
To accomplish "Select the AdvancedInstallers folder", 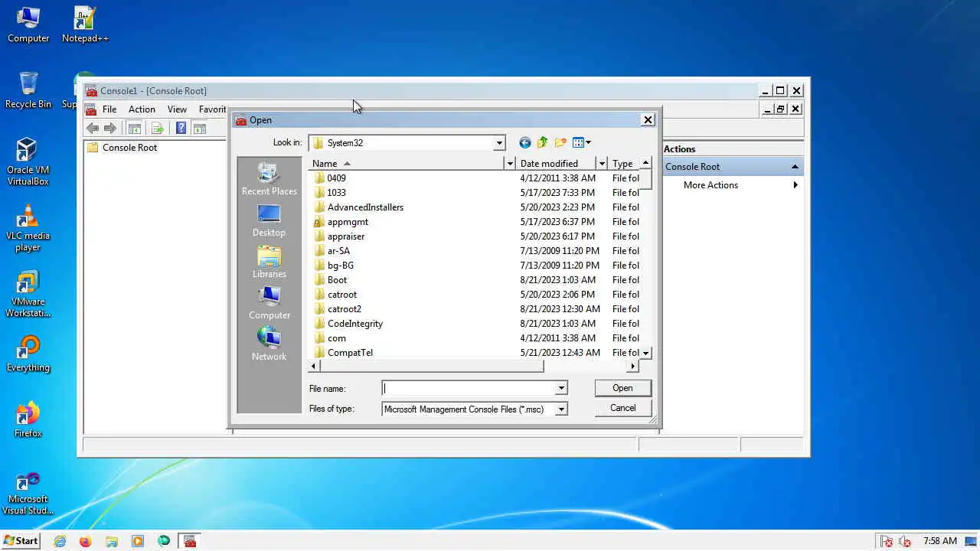I will pyautogui.click(x=365, y=207).
